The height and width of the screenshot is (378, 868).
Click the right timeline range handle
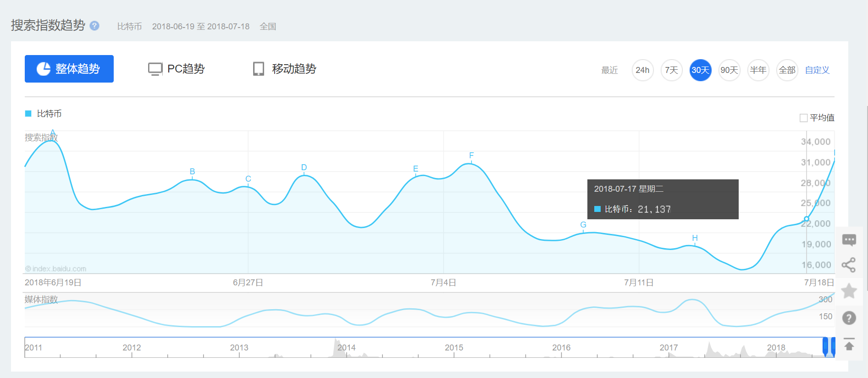[833, 347]
